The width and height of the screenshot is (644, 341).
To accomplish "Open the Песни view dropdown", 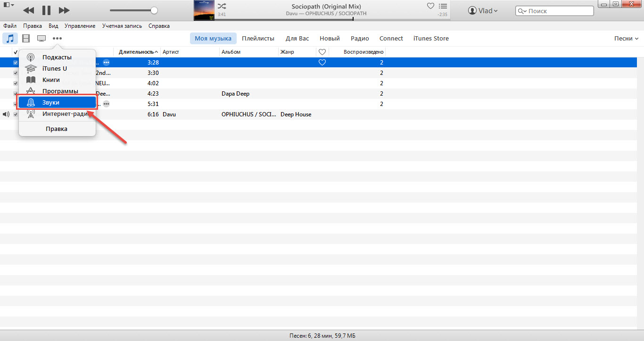I will pyautogui.click(x=626, y=38).
